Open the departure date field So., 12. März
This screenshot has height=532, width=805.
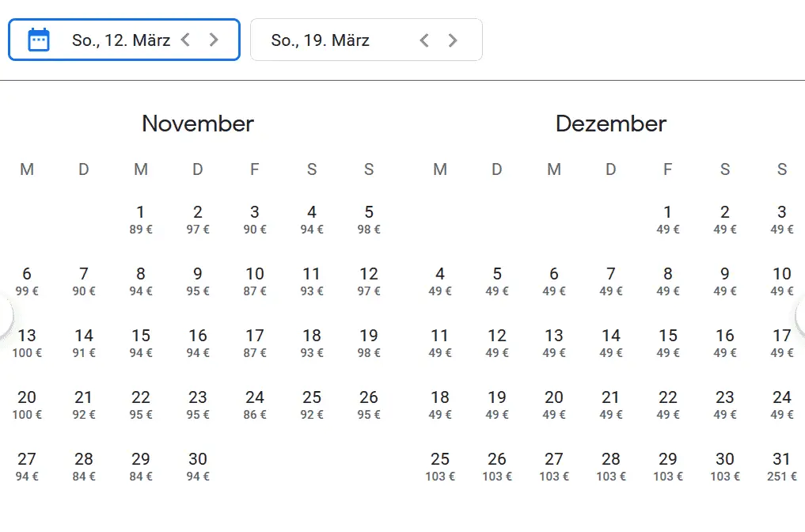120,40
